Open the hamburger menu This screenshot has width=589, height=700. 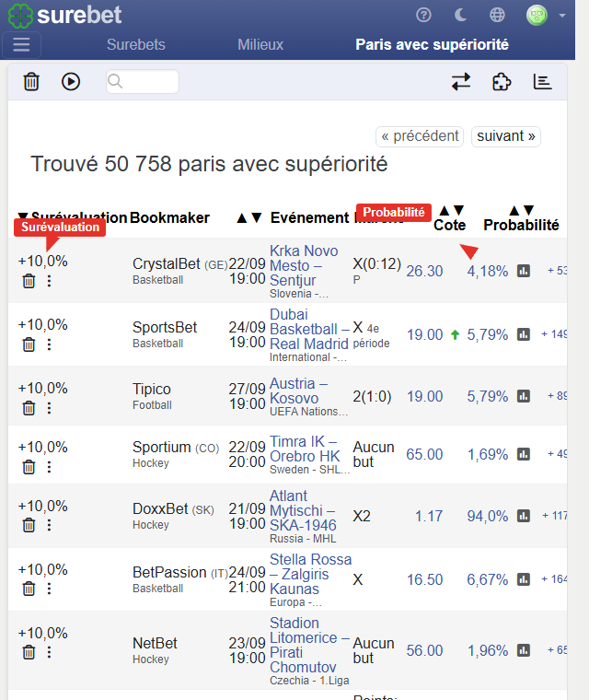(21, 44)
